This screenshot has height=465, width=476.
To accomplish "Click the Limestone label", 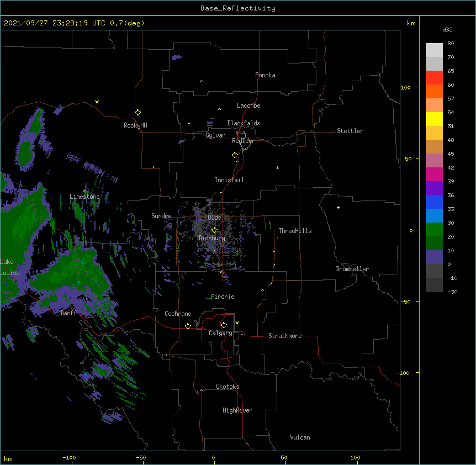I will tap(84, 197).
